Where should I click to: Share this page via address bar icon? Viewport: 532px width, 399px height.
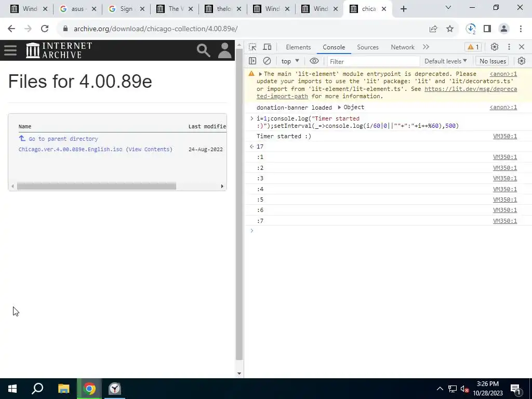pyautogui.click(x=433, y=29)
